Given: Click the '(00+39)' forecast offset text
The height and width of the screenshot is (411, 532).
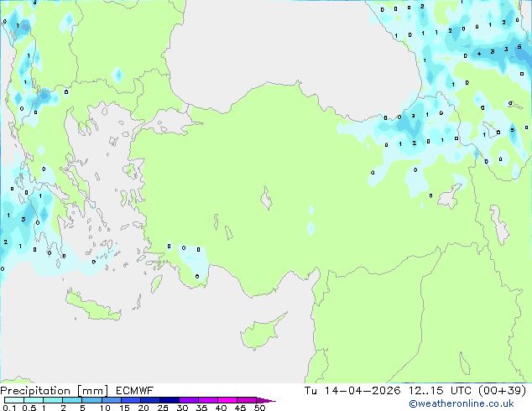Looking at the screenshot, I should pyautogui.click(x=502, y=391).
